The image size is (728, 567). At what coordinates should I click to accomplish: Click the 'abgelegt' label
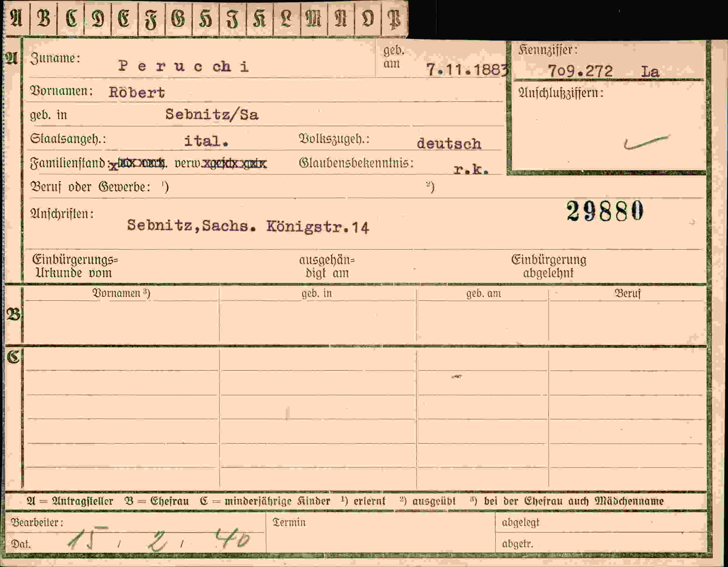coord(520,522)
